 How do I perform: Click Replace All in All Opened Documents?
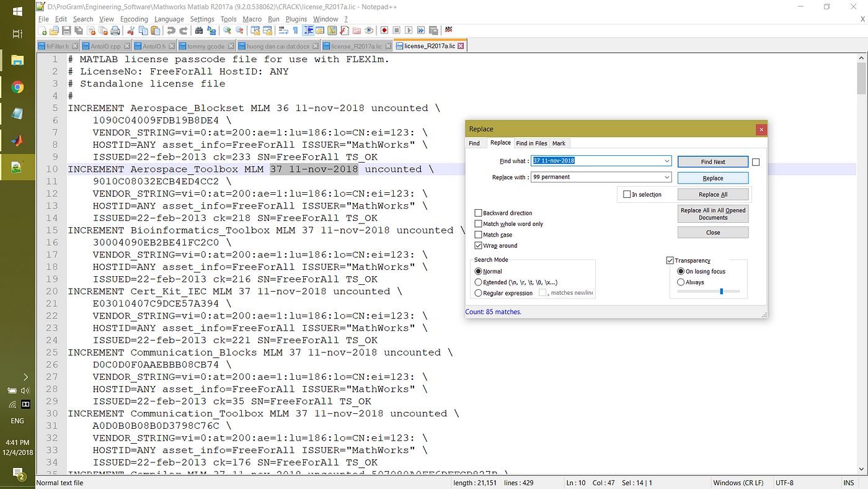coord(713,213)
